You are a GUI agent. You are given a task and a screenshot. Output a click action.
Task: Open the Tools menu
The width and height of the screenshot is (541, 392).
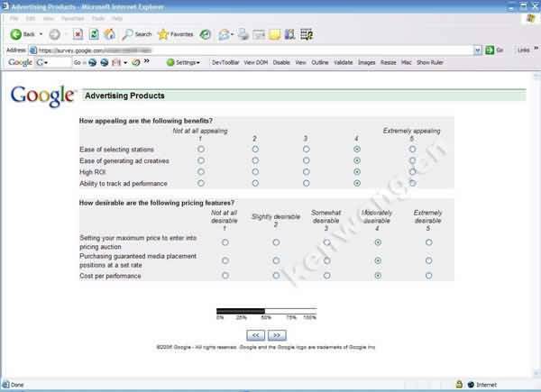(95, 17)
